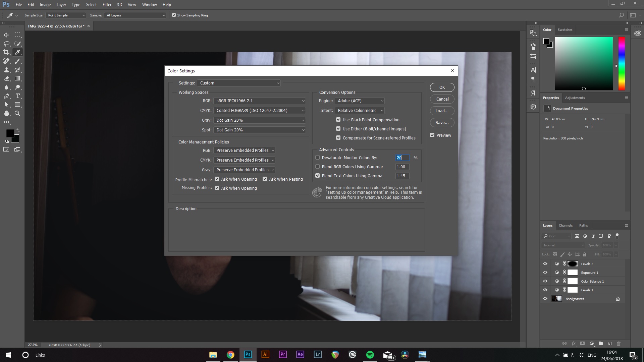Toggle visibility of Background layer

tap(545, 299)
